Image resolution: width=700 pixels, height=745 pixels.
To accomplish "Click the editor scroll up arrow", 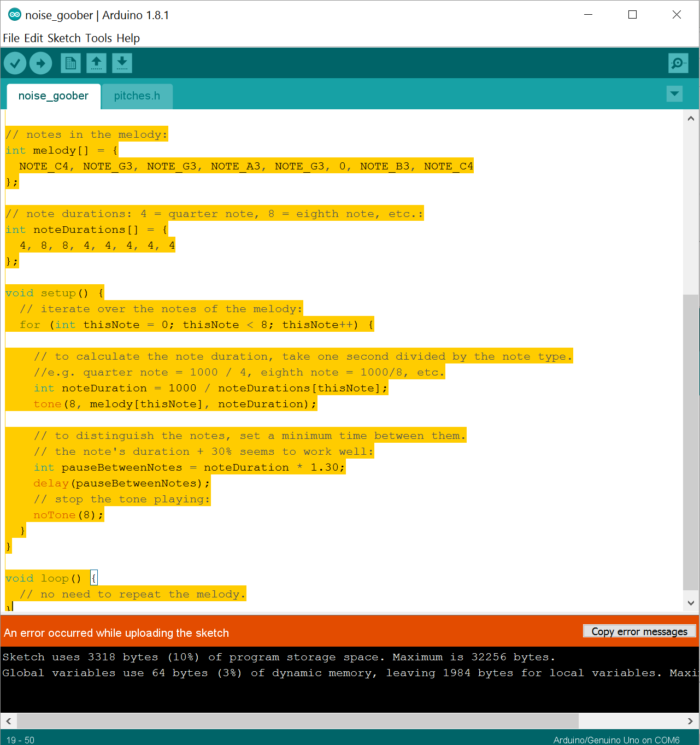I will click(691, 118).
